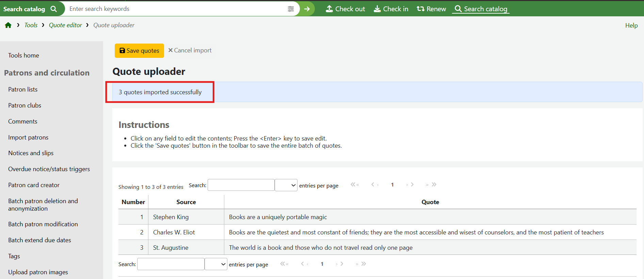Open the Check out menu item
This screenshot has width=644, height=279.
point(345,9)
